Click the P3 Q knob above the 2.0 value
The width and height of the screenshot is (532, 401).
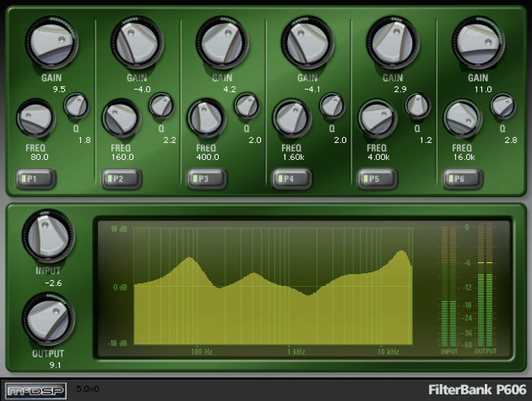[x=247, y=106]
